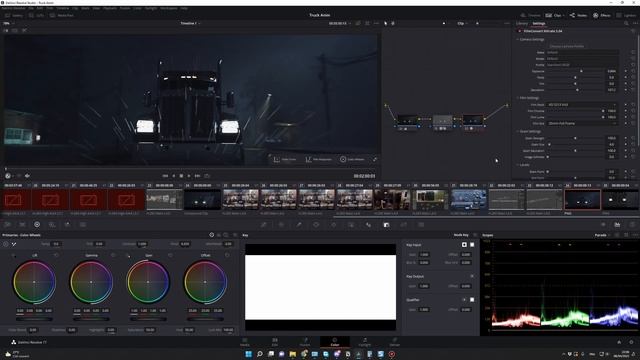Open the Tracker palette
The image size is (640, 360).
tap(333, 224)
